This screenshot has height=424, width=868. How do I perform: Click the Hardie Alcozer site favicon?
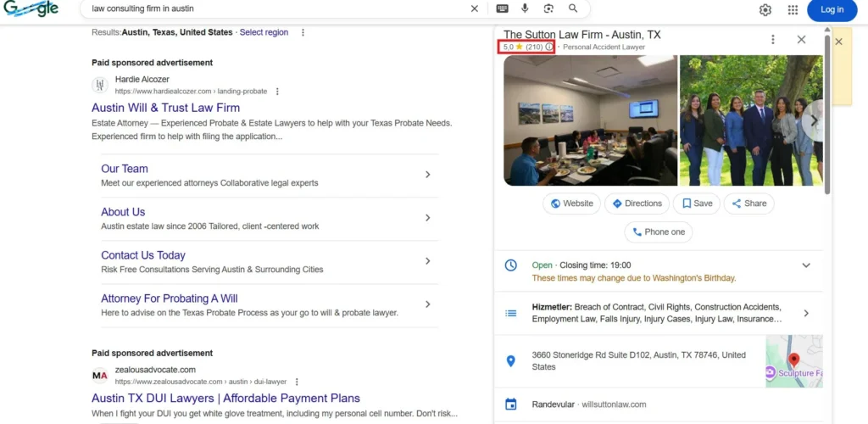[100, 85]
